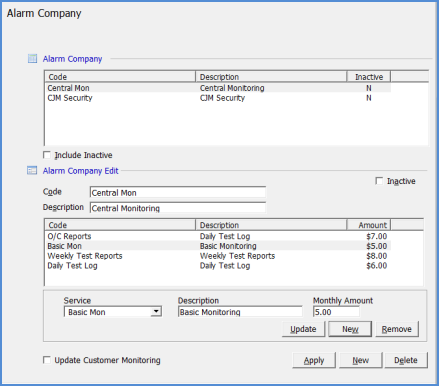Click the Apply button
The height and width of the screenshot is (386, 439).
314,360
